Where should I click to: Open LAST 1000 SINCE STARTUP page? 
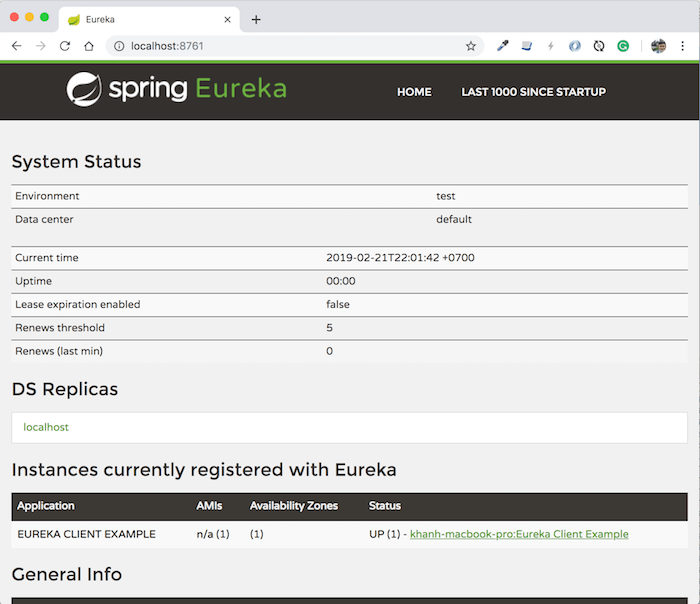pyautogui.click(x=534, y=92)
